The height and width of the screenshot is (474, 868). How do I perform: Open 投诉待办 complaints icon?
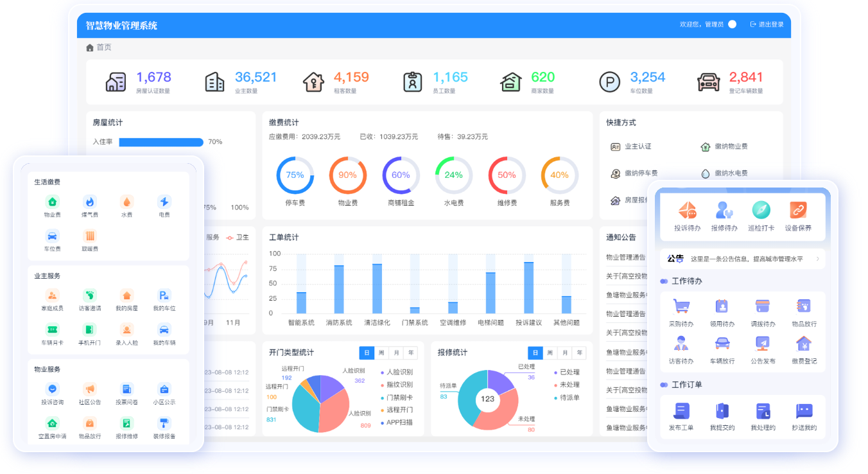(687, 211)
